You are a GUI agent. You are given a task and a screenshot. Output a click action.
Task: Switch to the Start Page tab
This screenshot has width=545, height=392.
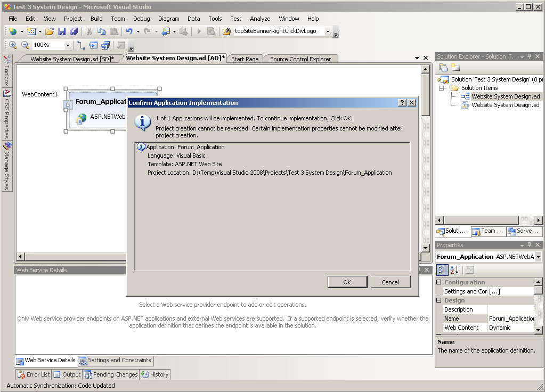click(x=245, y=59)
